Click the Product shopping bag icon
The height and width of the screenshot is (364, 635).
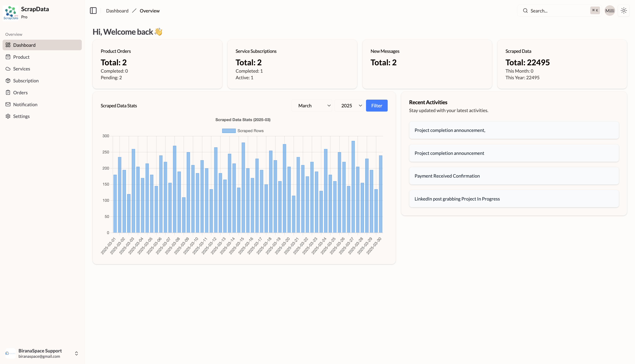coord(8,57)
